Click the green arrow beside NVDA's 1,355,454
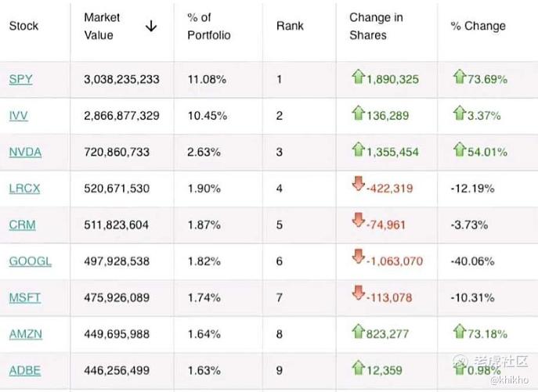The image size is (538, 392). pos(358,149)
